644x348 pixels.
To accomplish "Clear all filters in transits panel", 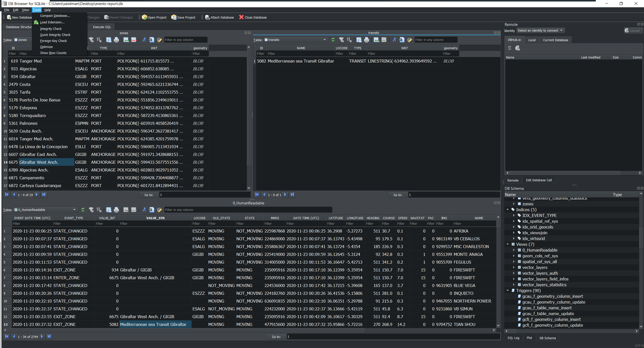I will (341, 40).
